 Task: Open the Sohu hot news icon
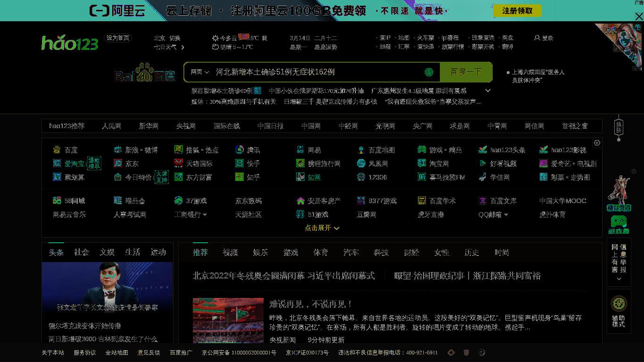178,150
